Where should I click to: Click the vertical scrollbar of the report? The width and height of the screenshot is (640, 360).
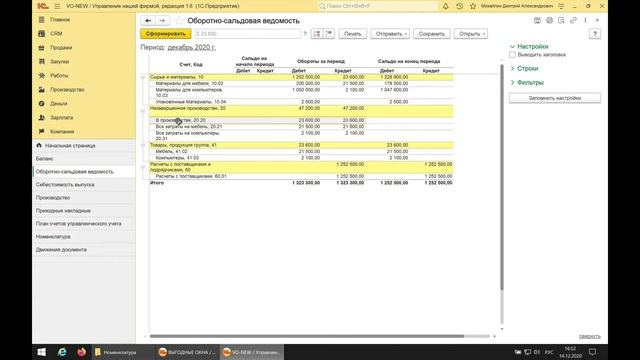(502, 178)
